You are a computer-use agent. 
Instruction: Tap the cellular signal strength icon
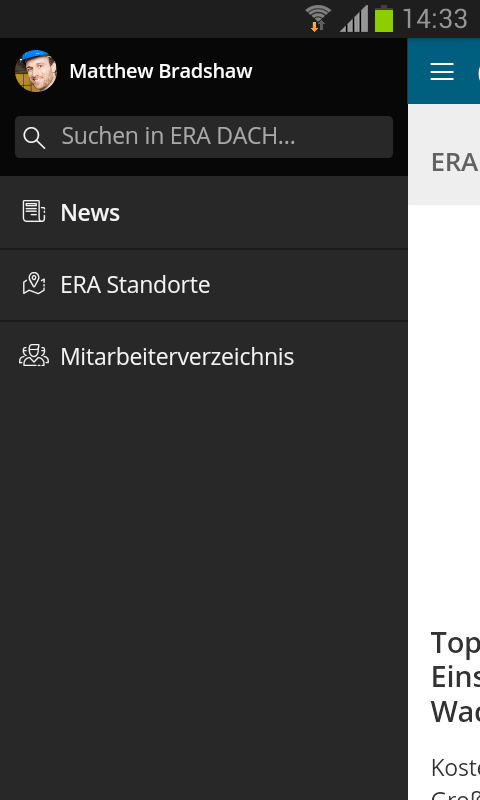tap(354, 19)
